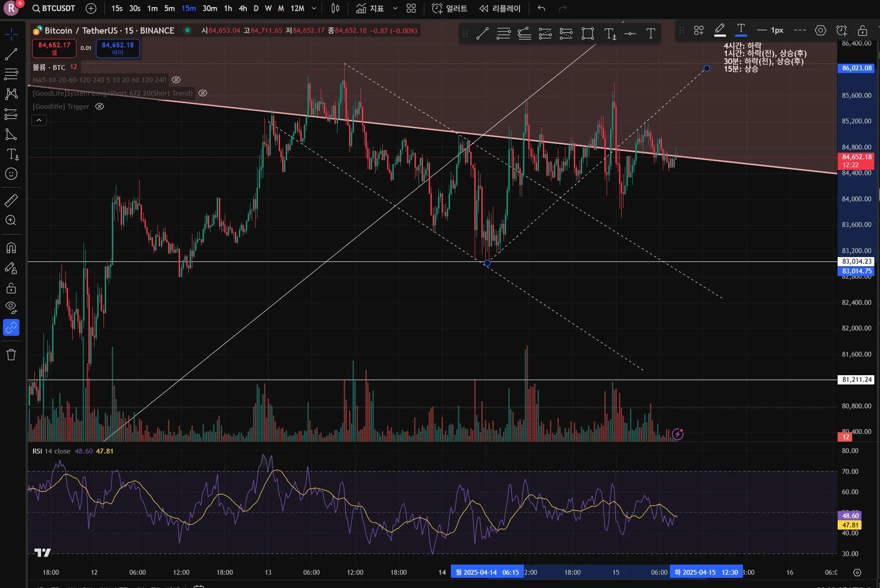Expand the time interval dropdown arrow
The width and height of the screenshot is (880, 588).
[x=314, y=8]
